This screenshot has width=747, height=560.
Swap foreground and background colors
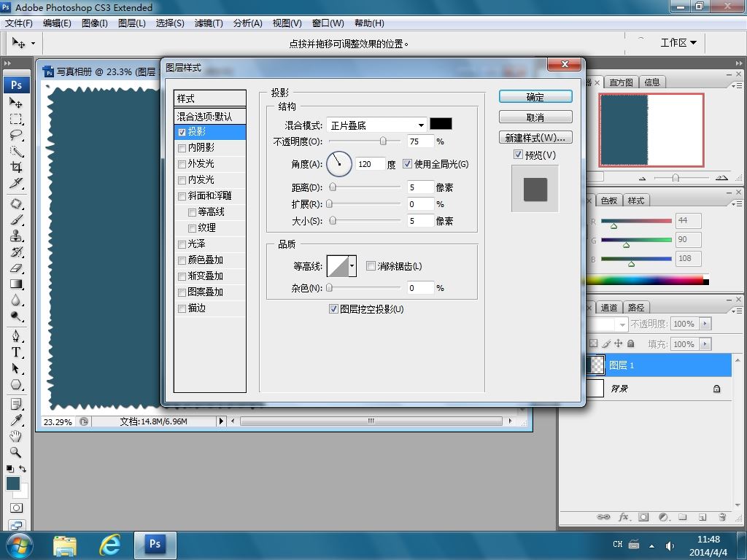click(x=23, y=469)
